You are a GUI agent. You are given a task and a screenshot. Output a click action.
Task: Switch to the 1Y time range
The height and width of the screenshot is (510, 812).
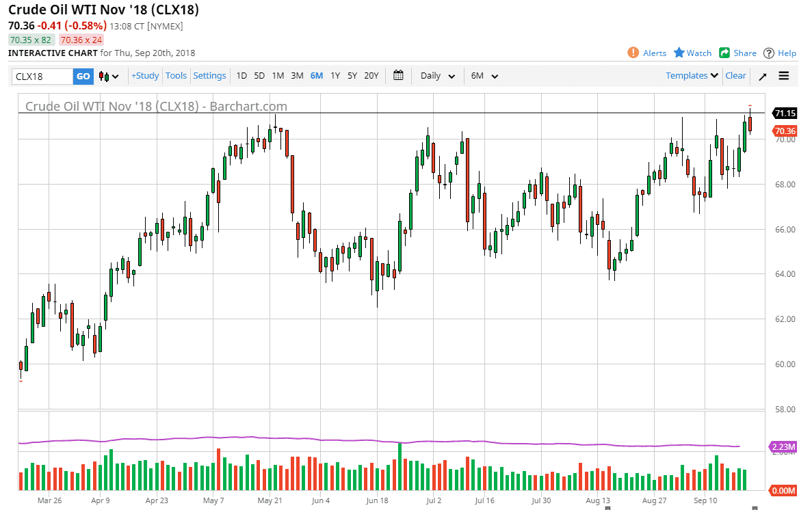[x=335, y=76]
